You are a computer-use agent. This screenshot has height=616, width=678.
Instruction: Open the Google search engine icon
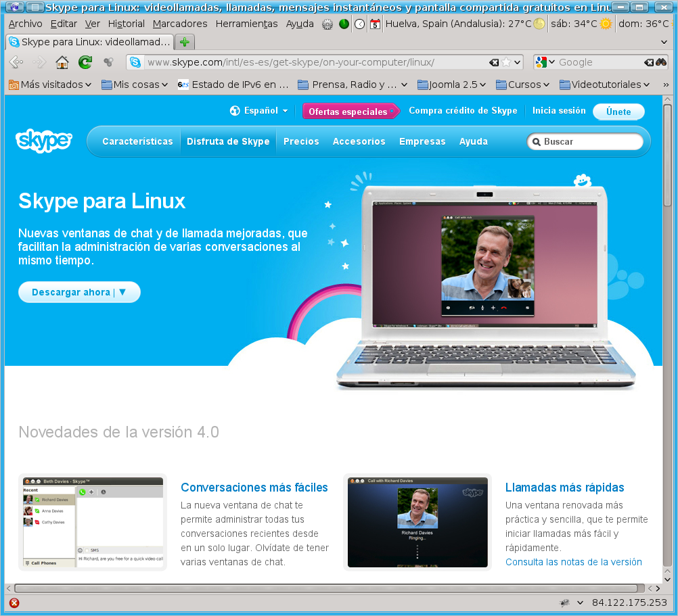(541, 62)
